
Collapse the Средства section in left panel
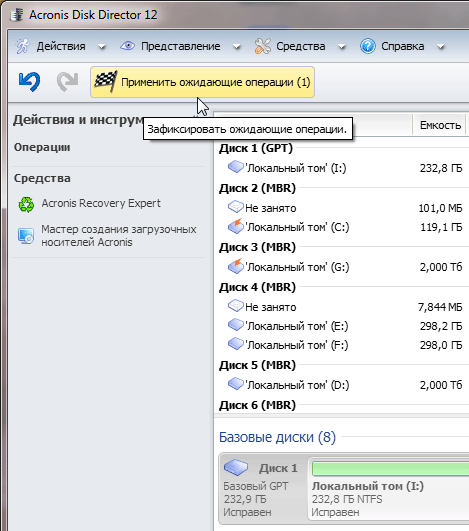[42, 178]
